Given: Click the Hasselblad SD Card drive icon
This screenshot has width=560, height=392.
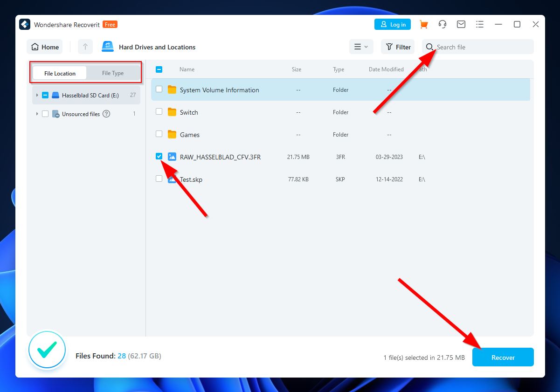Looking at the screenshot, I should (55, 95).
